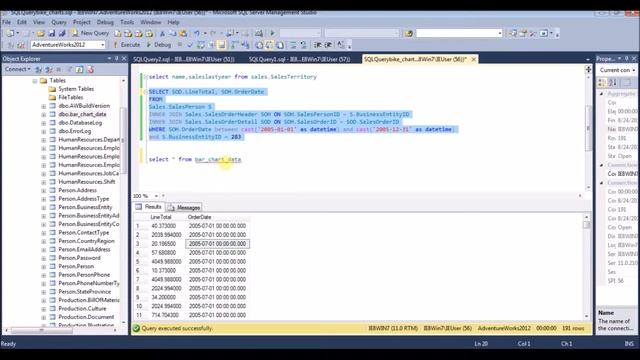Toggle Include Client Statistics
Image resolution: width=640 pixels, height=360 pixels.
(x=245, y=44)
